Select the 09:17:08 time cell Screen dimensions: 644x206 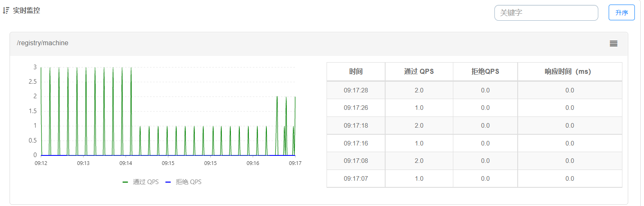[x=356, y=161]
